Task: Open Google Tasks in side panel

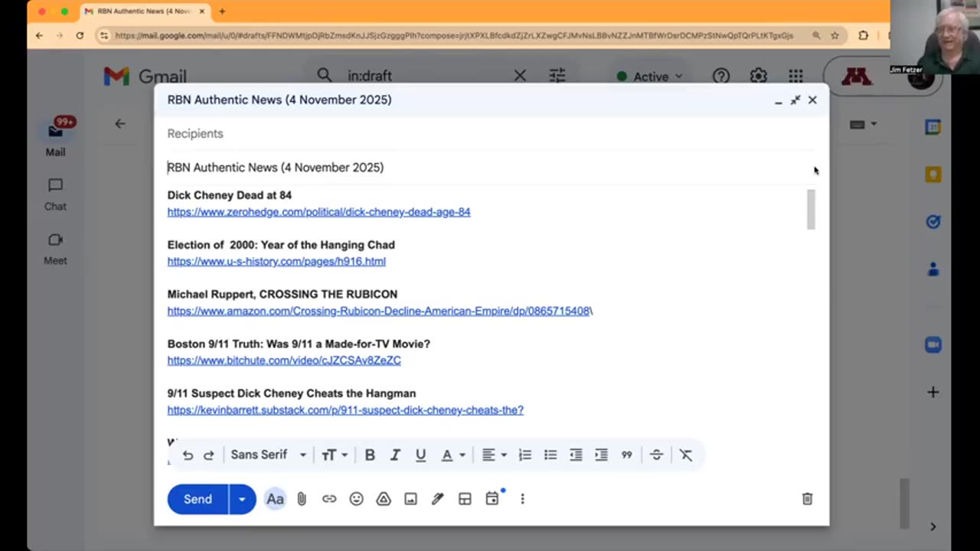Action: 933,222
